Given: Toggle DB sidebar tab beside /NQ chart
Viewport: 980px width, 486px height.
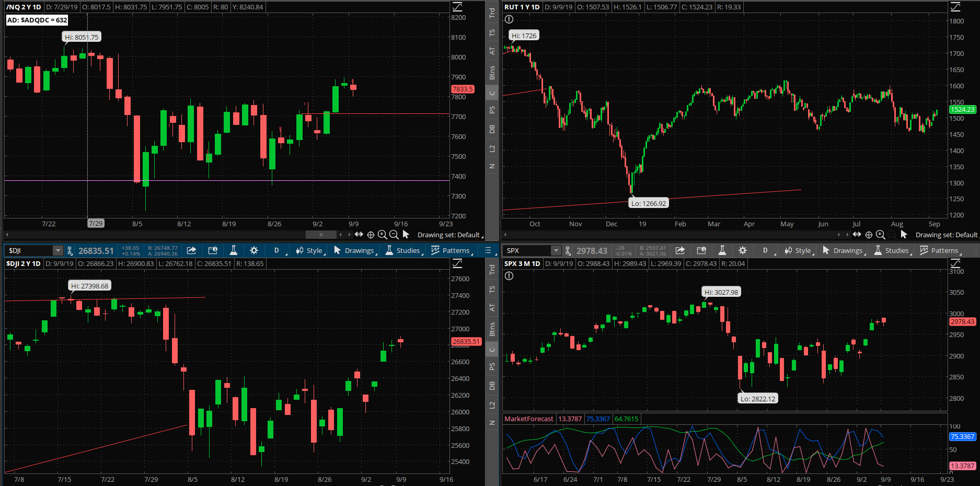Looking at the screenshot, I should [492, 129].
